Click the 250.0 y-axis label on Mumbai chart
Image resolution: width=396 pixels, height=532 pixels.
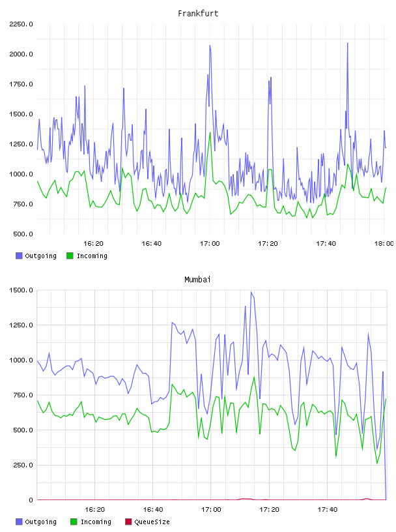[x=23, y=465]
